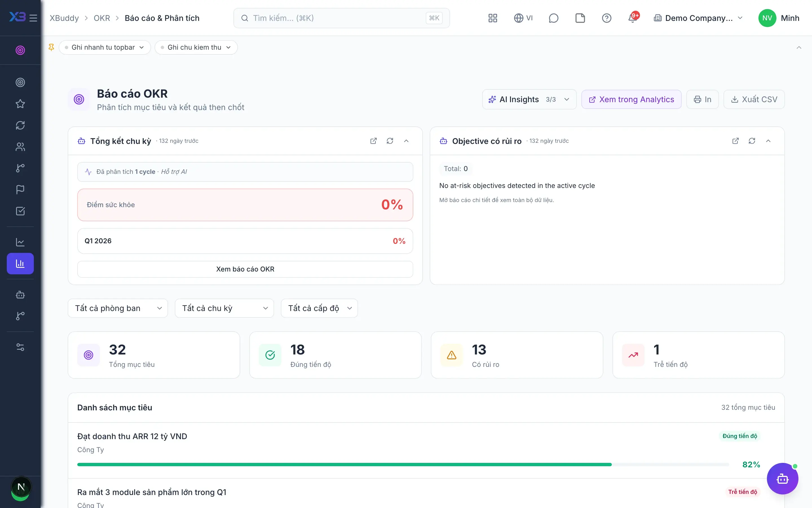This screenshot has height=508, width=812.
Task: Open the chat bubble icon in topbar
Action: point(553,18)
